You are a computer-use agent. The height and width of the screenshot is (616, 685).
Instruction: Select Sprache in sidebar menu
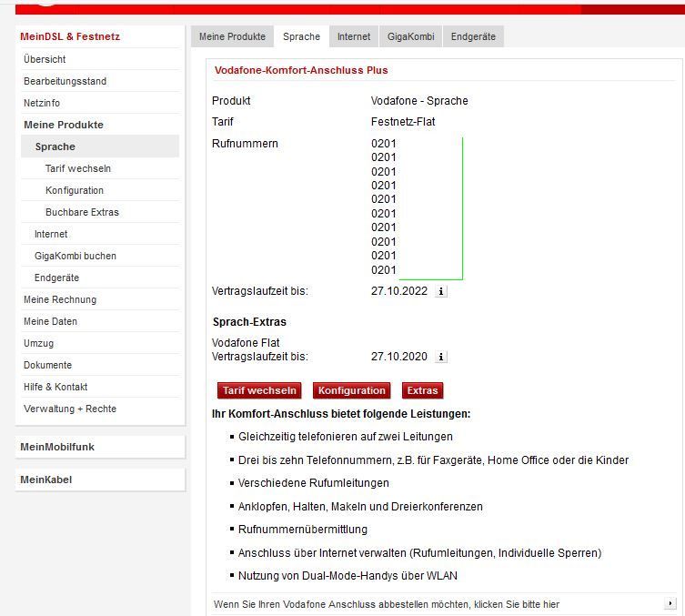pyautogui.click(x=100, y=146)
